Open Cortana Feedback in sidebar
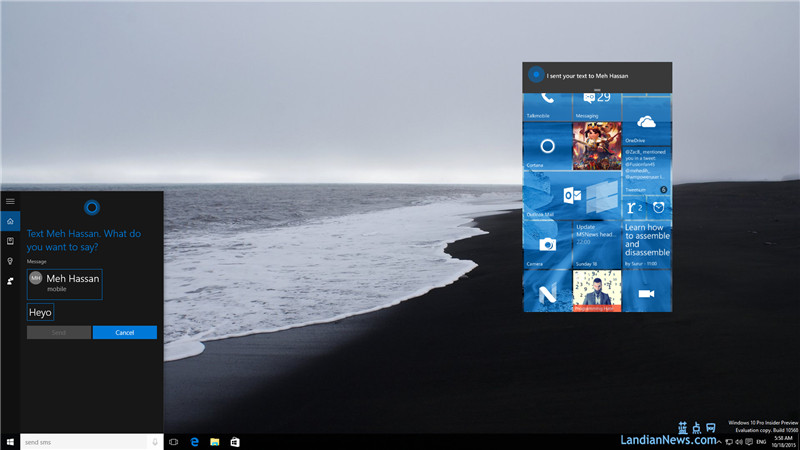The image size is (800, 450). (10, 281)
